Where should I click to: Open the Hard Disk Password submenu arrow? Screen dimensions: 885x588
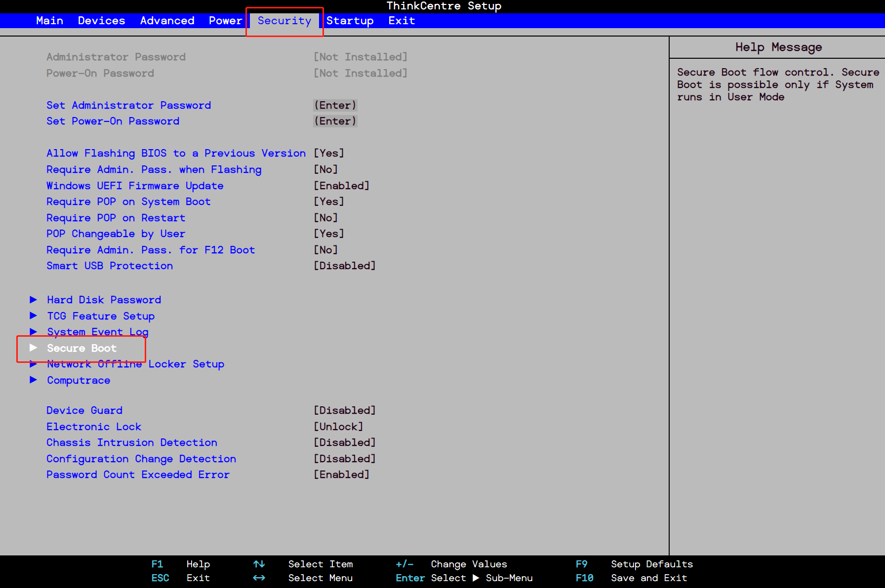pos(34,300)
